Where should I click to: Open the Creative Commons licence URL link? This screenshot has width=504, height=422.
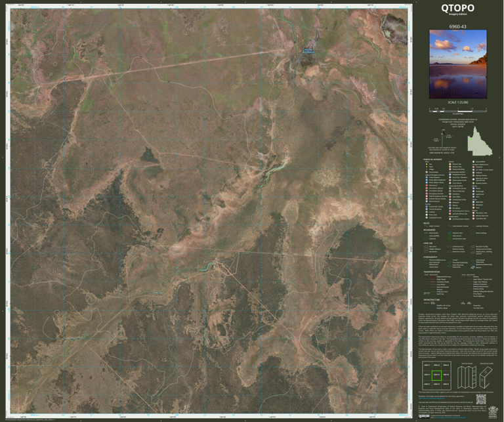(450, 417)
